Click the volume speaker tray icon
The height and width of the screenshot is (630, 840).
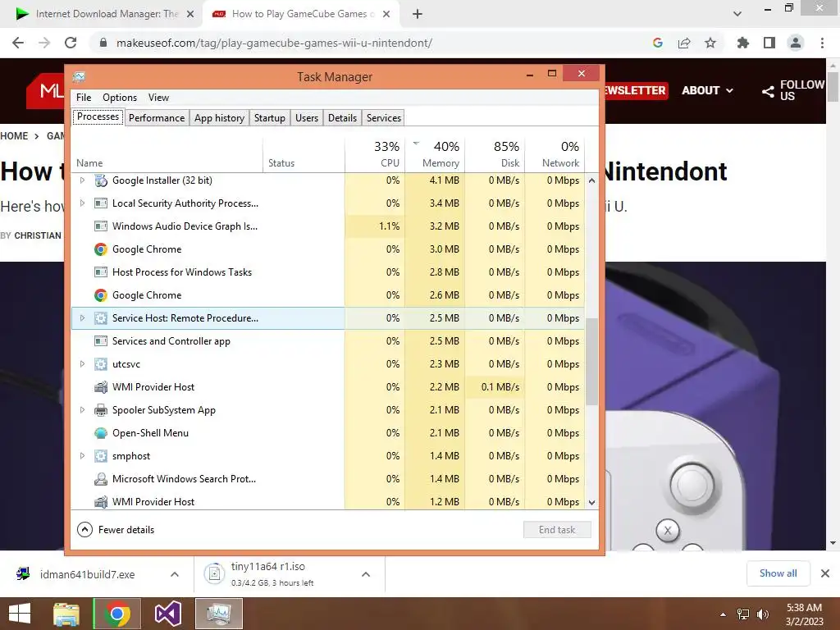[x=763, y=614]
